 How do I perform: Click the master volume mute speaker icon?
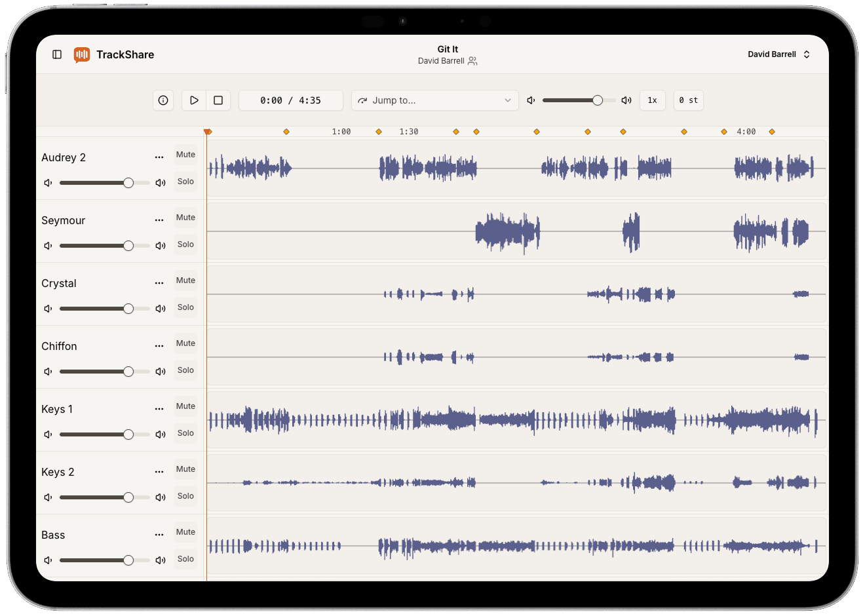tap(530, 100)
